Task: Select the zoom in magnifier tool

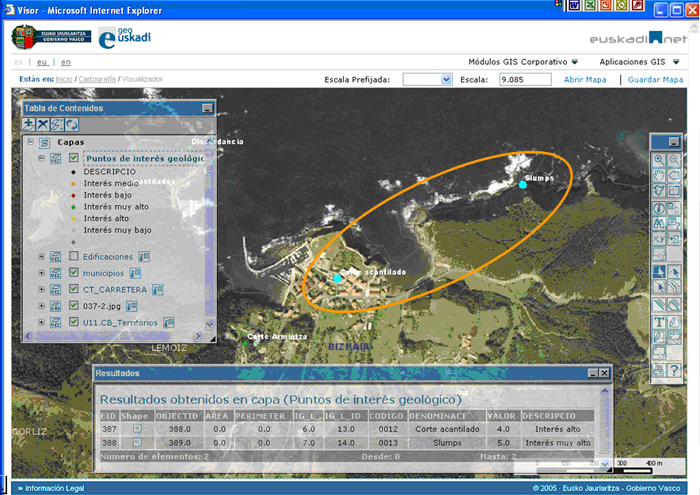Action: click(659, 160)
